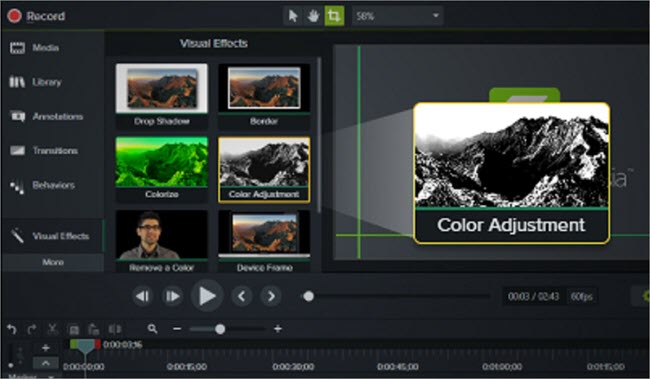650x379 pixels.
Task: Click the previous frame playback button
Action: (143, 296)
